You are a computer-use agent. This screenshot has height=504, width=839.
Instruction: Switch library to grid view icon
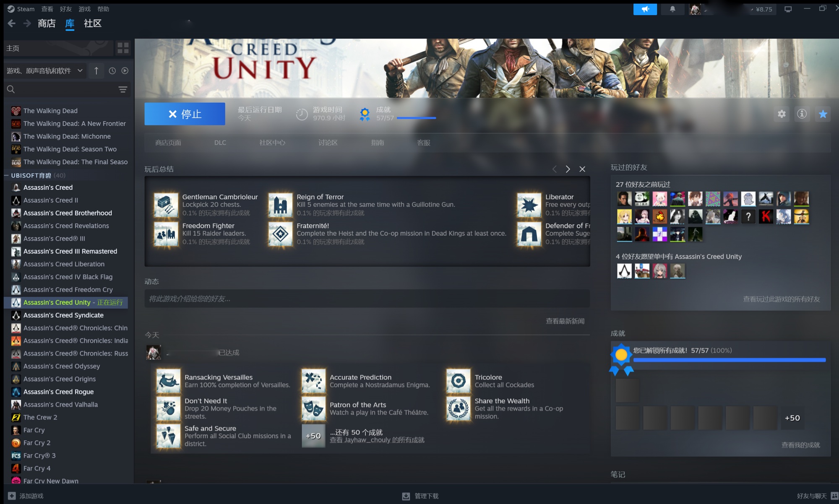pyautogui.click(x=123, y=48)
